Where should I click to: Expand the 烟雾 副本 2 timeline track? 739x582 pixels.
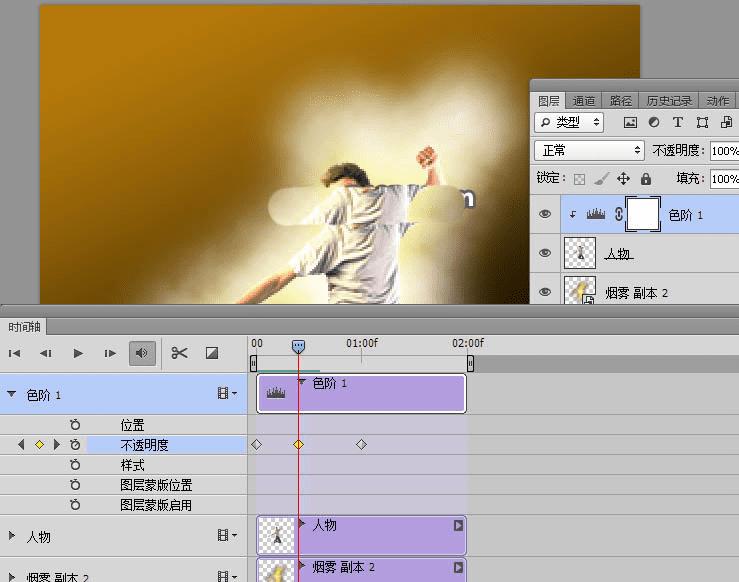click(12, 576)
